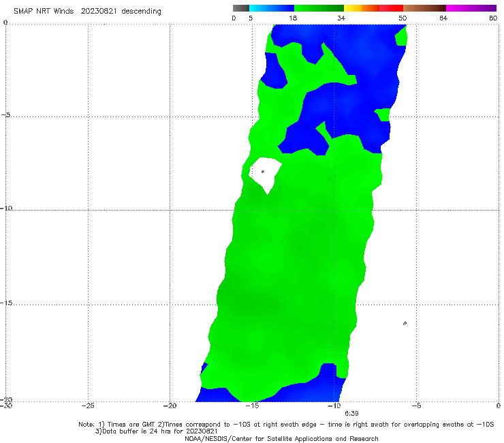The width and height of the screenshot is (504, 443).
Task: Choose the green segment of the color bar
Action: pyautogui.click(x=319, y=8)
